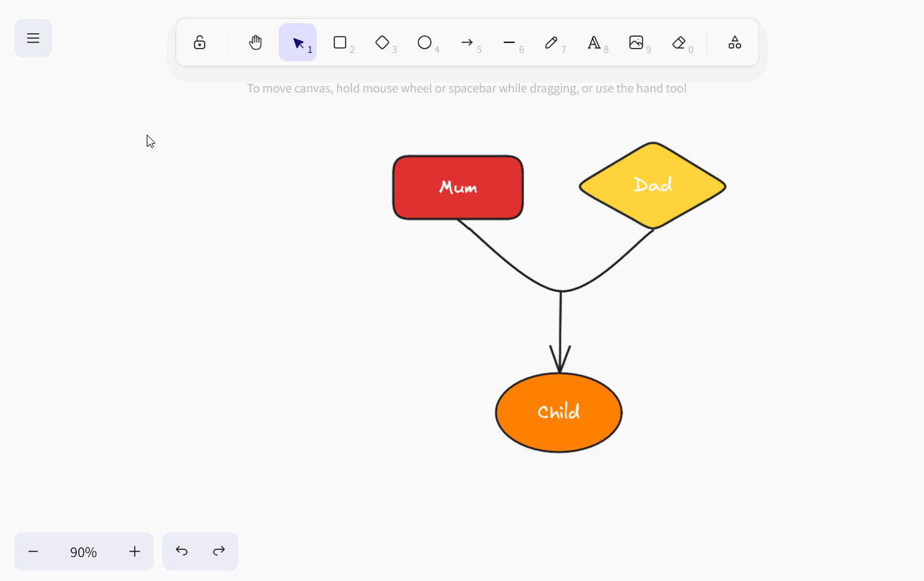Switch to the Eraser tool
The width and height of the screenshot is (924, 581).
click(x=679, y=43)
